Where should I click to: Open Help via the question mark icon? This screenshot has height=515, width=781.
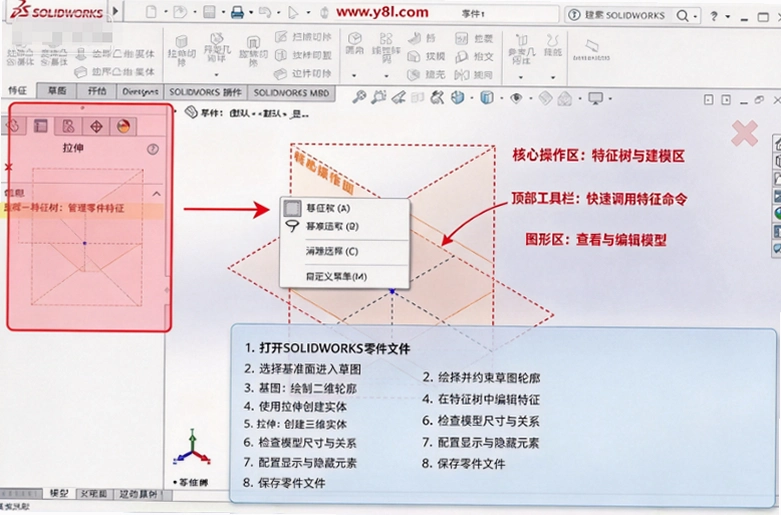click(x=714, y=16)
